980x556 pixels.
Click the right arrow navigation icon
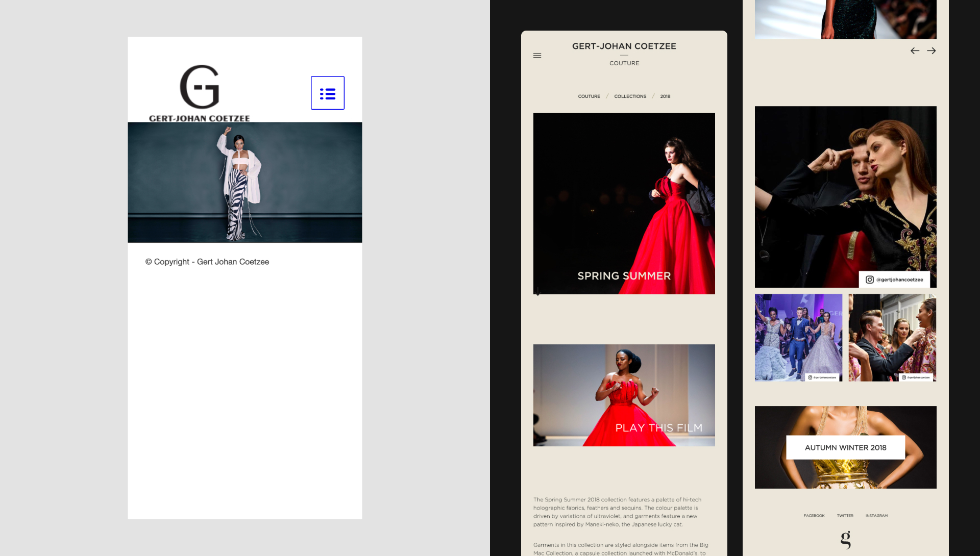tap(932, 51)
